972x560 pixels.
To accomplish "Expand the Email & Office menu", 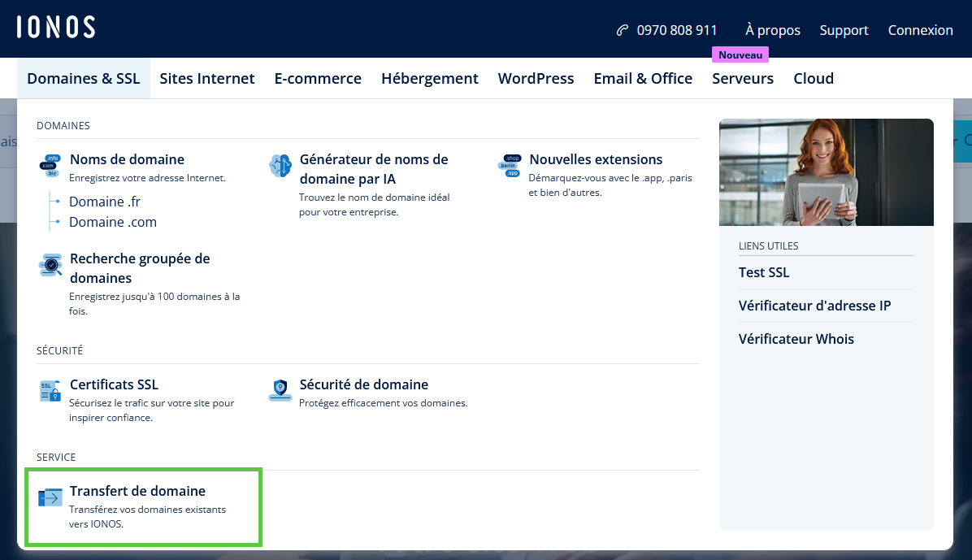I will click(x=643, y=79).
